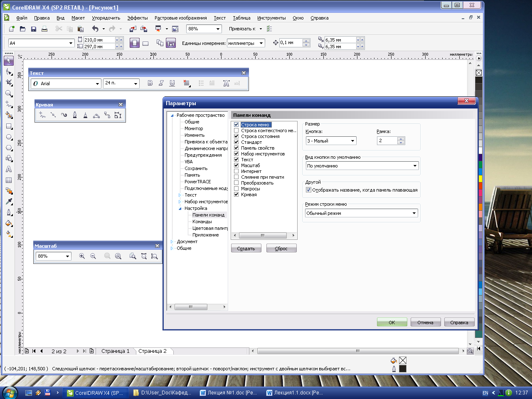This screenshot has height=399, width=532.
Task: Click the Save diskette icon
Action: coord(33,29)
